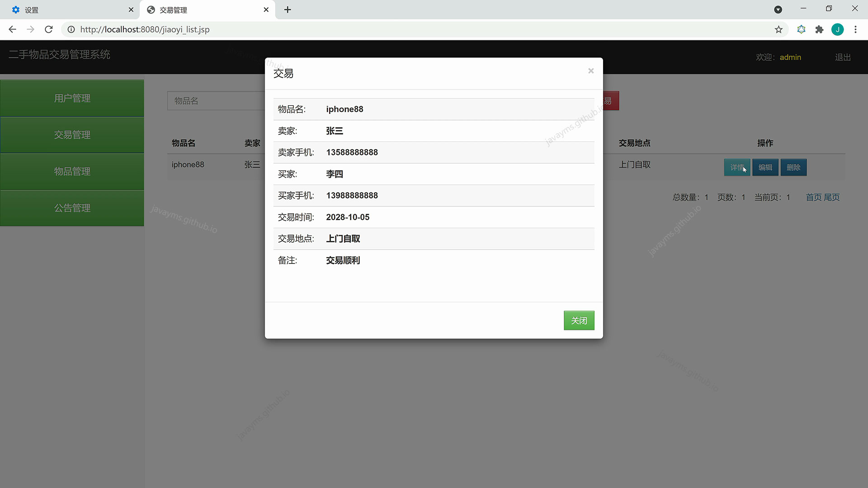Click the browser back arrow
This screenshot has height=488, width=868.
tap(13, 29)
